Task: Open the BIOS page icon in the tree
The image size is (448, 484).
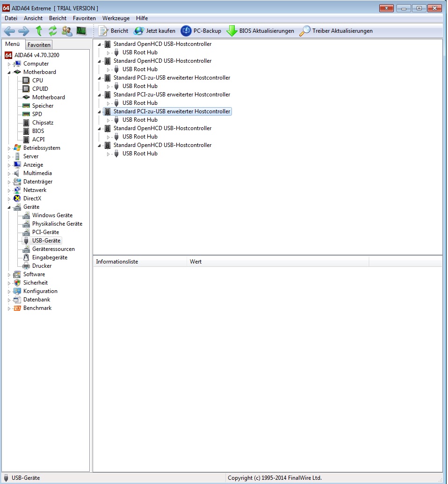Action: tap(27, 131)
